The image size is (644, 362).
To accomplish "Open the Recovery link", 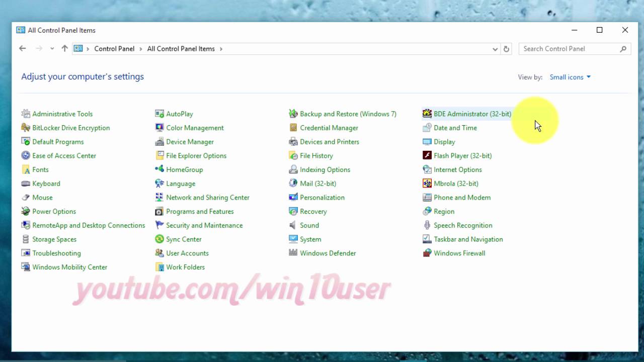I will pyautogui.click(x=313, y=212).
